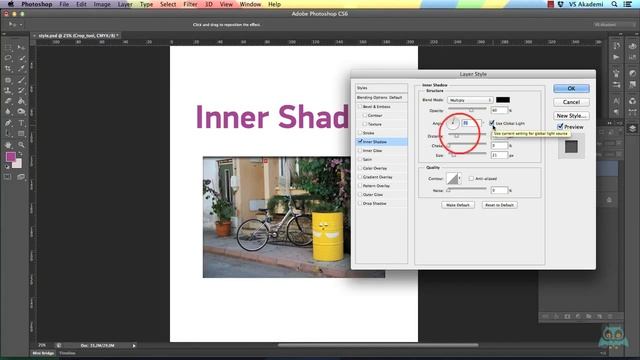Select the Eraser tool
The image size is (640, 360).
[8, 101]
